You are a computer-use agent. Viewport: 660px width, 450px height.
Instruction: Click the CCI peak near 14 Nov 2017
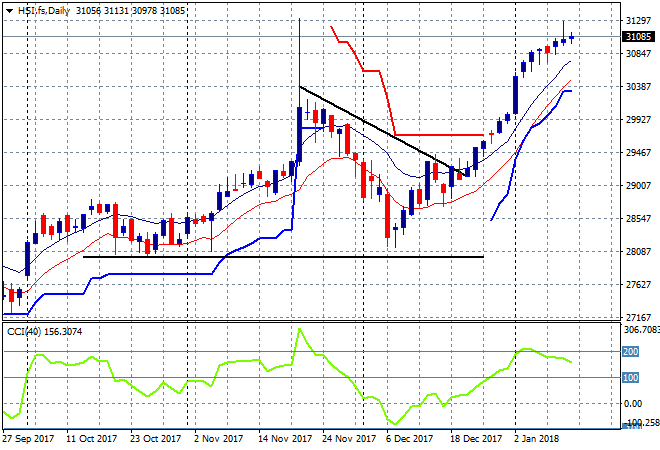(299, 329)
